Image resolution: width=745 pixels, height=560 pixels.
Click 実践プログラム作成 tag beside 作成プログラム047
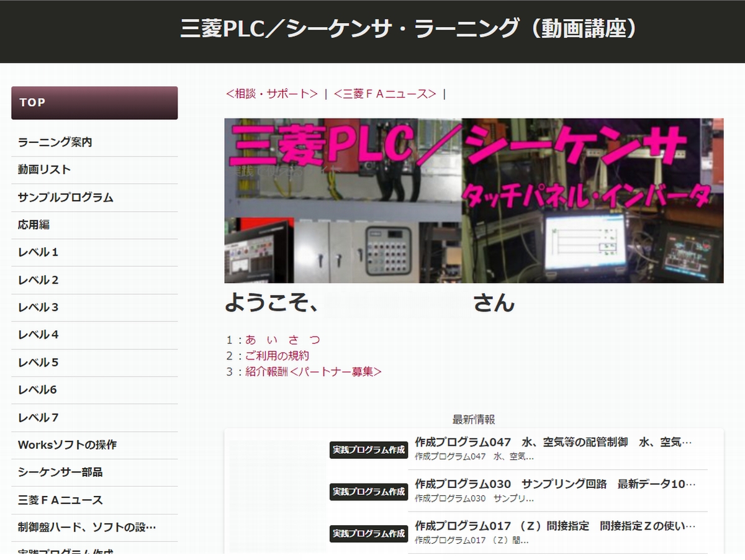click(369, 450)
